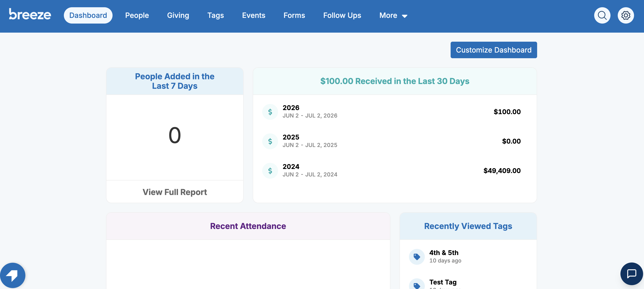644x289 pixels.
Task: Click the JUN 2 - JUL 2, 2024 date range
Action: [x=310, y=174]
